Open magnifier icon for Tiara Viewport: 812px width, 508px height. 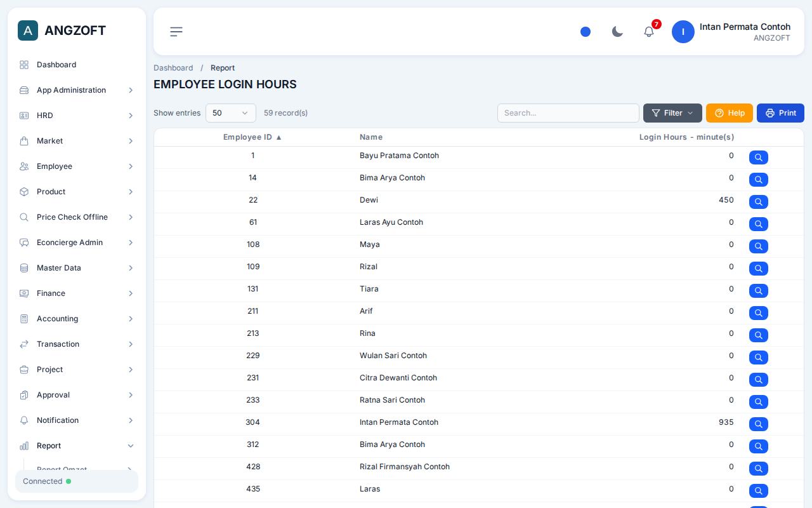759,291
